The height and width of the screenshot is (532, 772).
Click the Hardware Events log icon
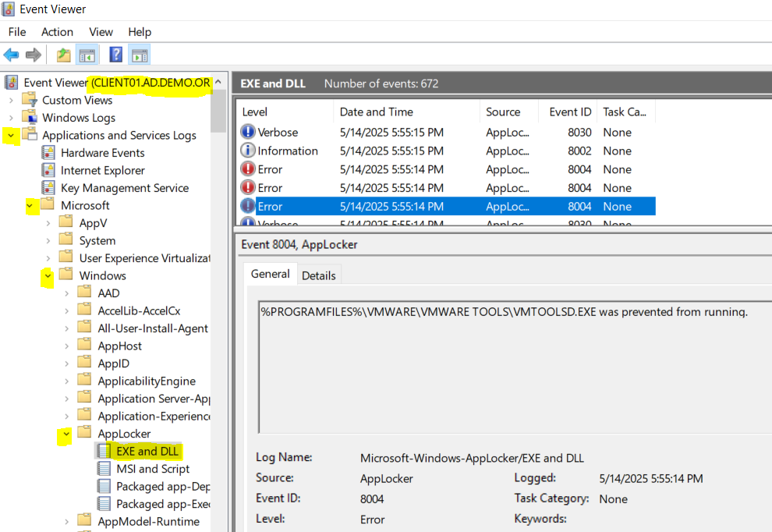[48, 153]
